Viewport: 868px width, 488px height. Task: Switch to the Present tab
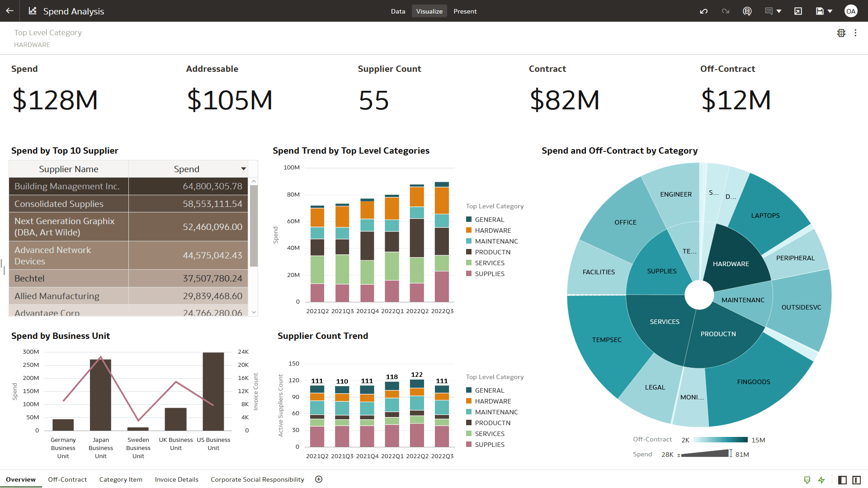(465, 11)
